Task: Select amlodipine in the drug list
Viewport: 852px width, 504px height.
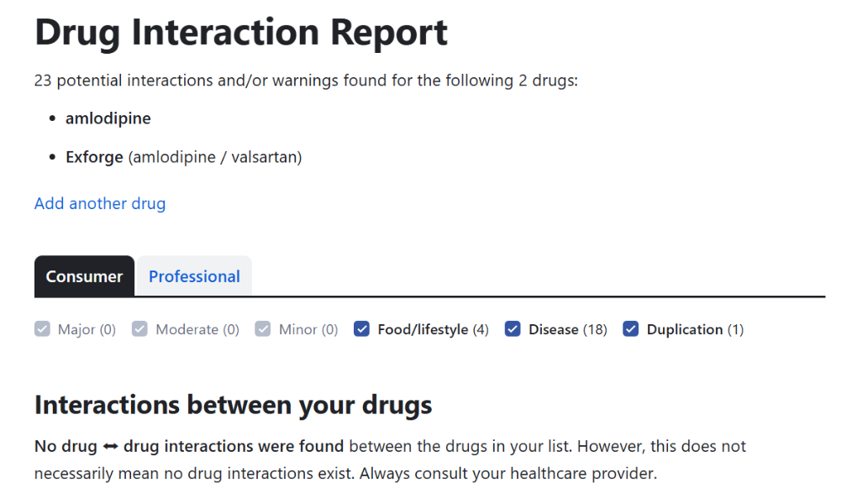Action: click(108, 118)
